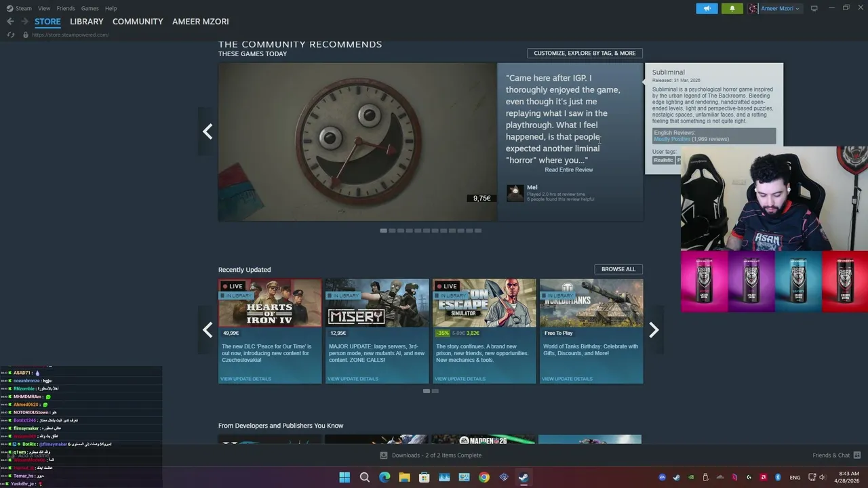The height and width of the screenshot is (488, 868).
Task: Click the Read Entire Review link
Action: click(569, 169)
